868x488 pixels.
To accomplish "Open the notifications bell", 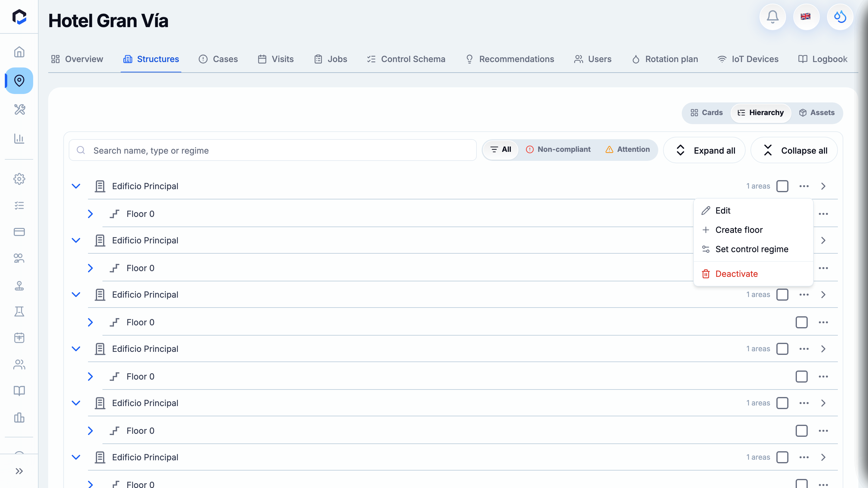I will 772,17.
